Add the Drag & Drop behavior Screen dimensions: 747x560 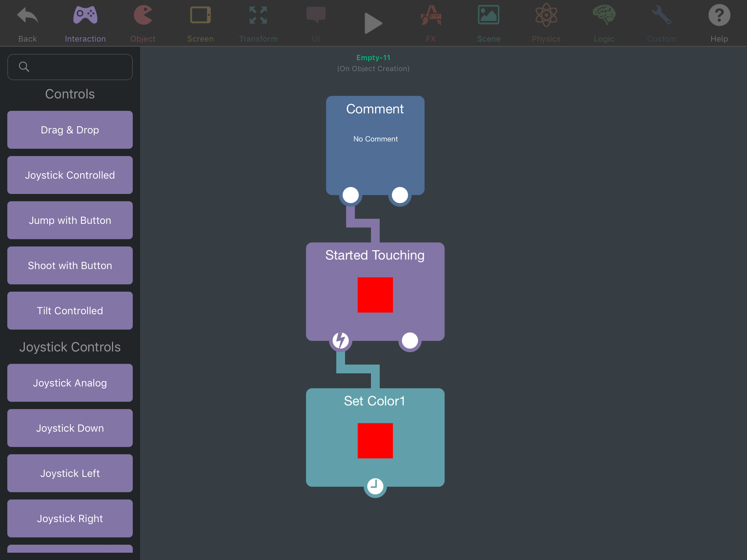[x=70, y=130]
